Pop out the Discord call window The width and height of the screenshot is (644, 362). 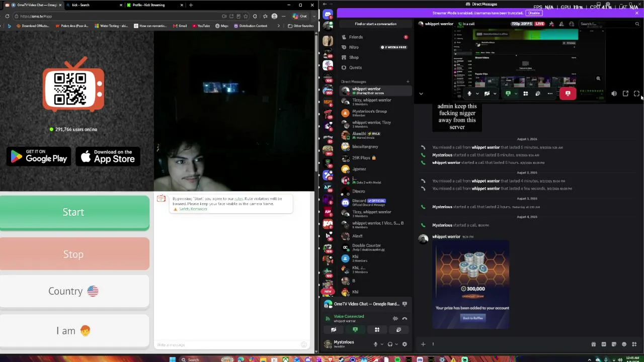point(625,94)
